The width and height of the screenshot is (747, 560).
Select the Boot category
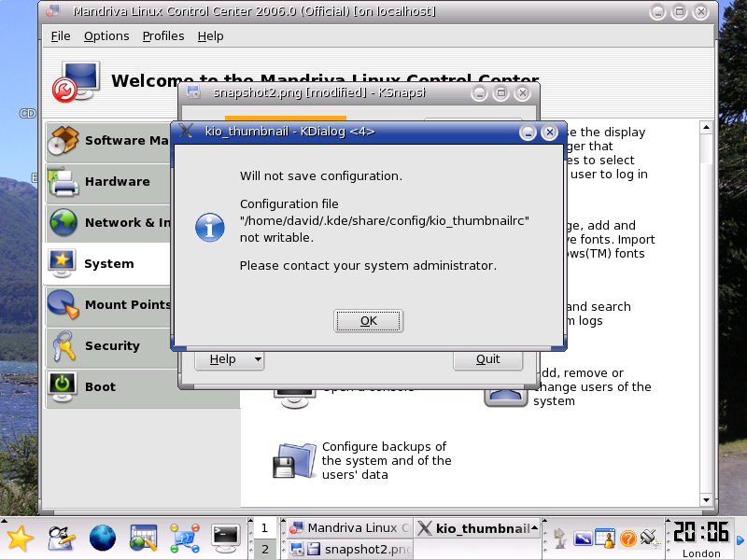tap(142, 387)
